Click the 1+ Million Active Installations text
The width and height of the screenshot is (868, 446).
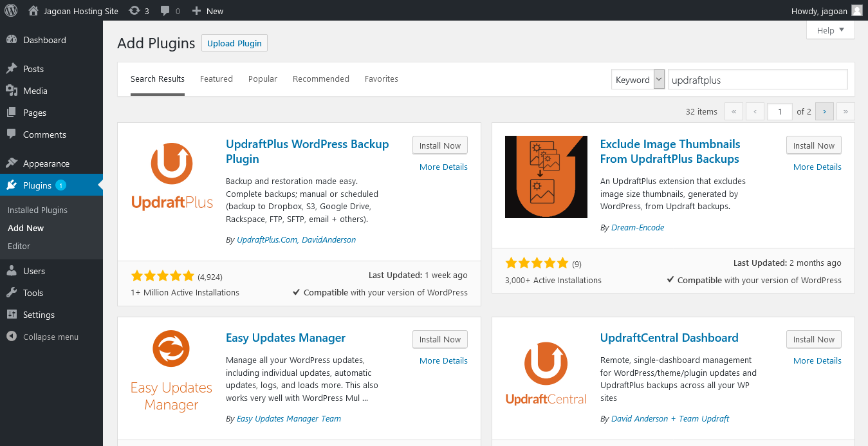(x=185, y=292)
